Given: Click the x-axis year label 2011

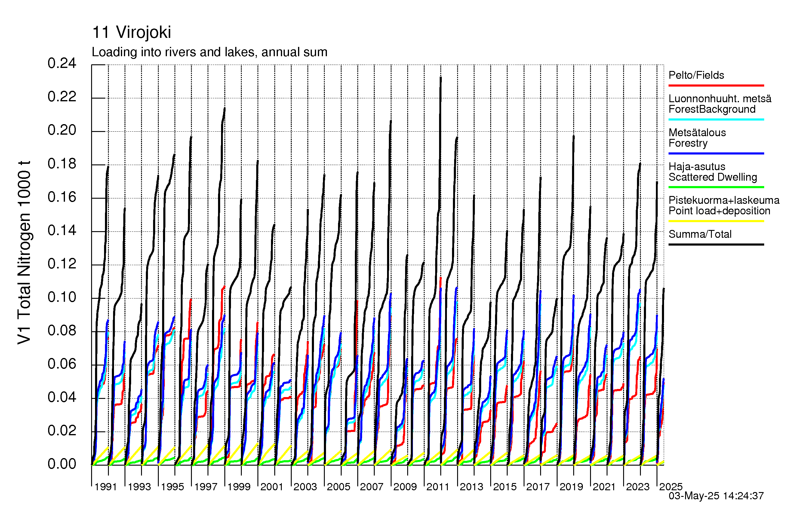Looking at the screenshot, I should pyautogui.click(x=438, y=487).
